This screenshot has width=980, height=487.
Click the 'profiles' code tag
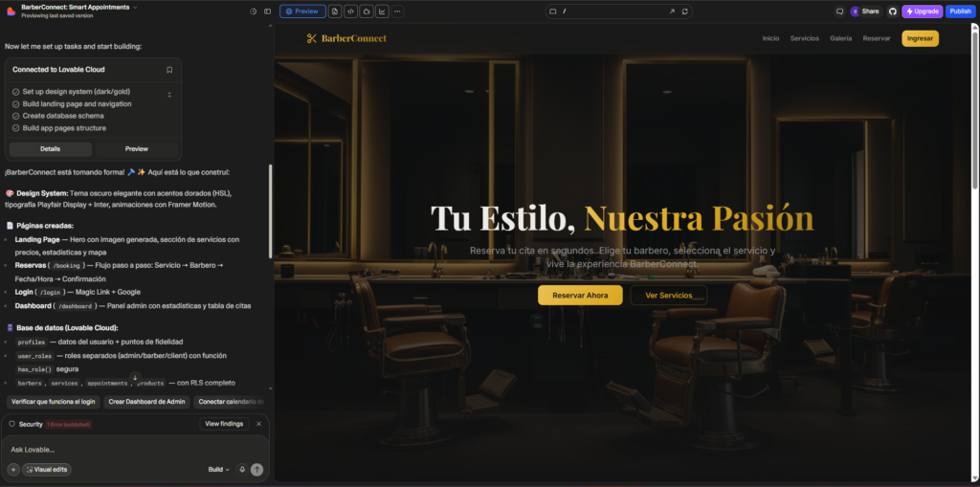[x=32, y=342]
